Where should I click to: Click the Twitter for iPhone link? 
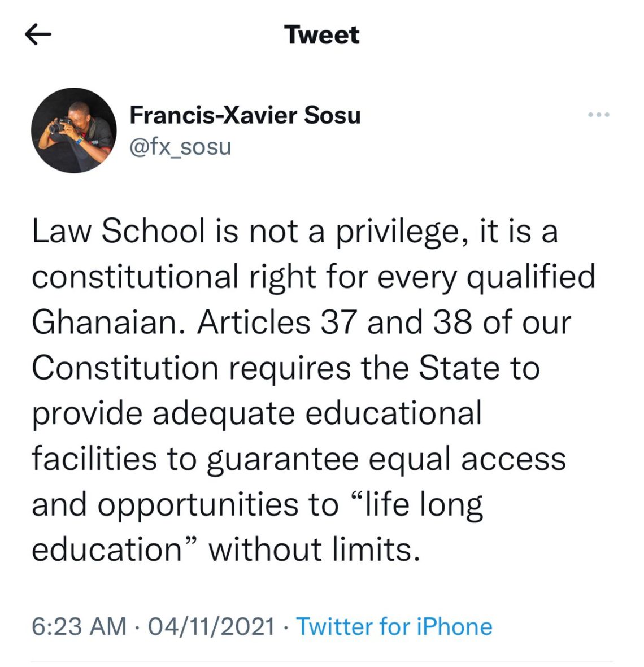click(x=394, y=626)
